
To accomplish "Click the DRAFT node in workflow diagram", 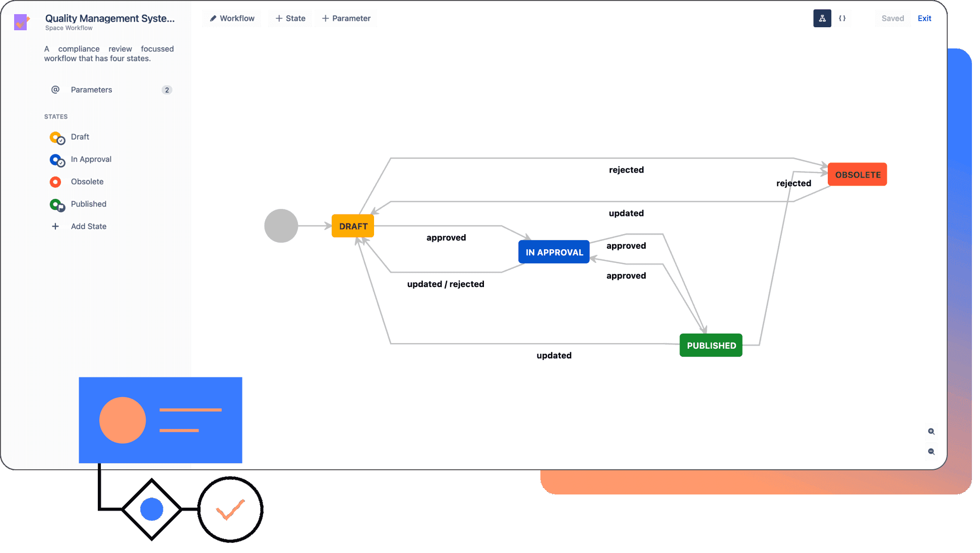I will click(353, 226).
